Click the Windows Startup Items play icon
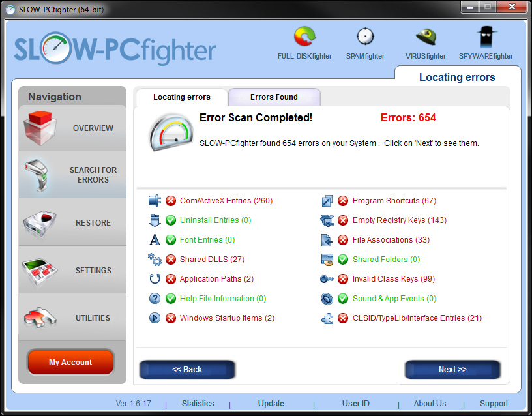The image size is (532, 416). click(155, 318)
